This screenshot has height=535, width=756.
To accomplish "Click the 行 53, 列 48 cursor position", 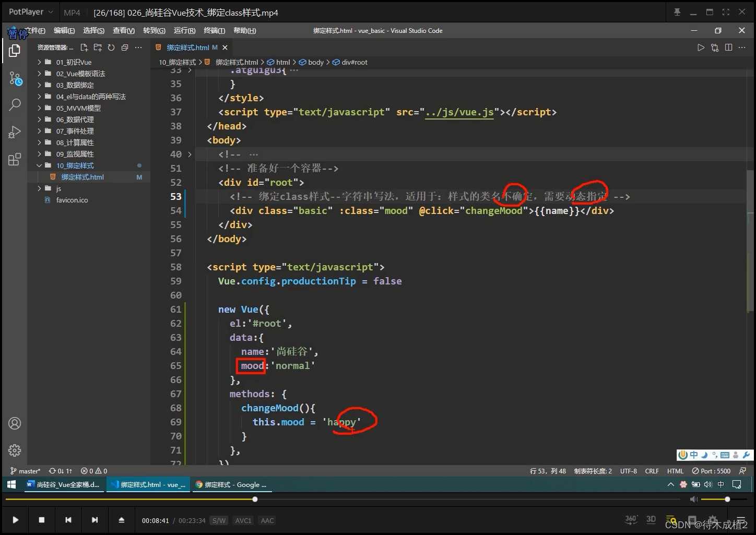I will click(548, 471).
